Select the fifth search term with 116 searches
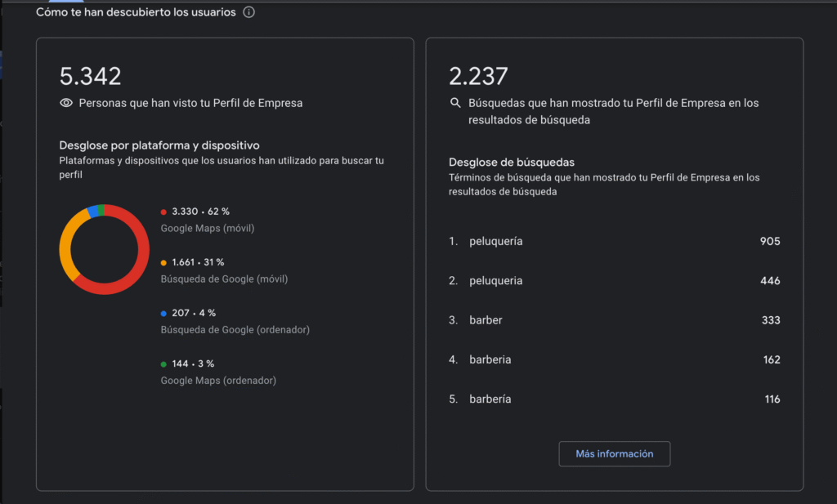The width and height of the screenshot is (837, 504). click(490, 399)
